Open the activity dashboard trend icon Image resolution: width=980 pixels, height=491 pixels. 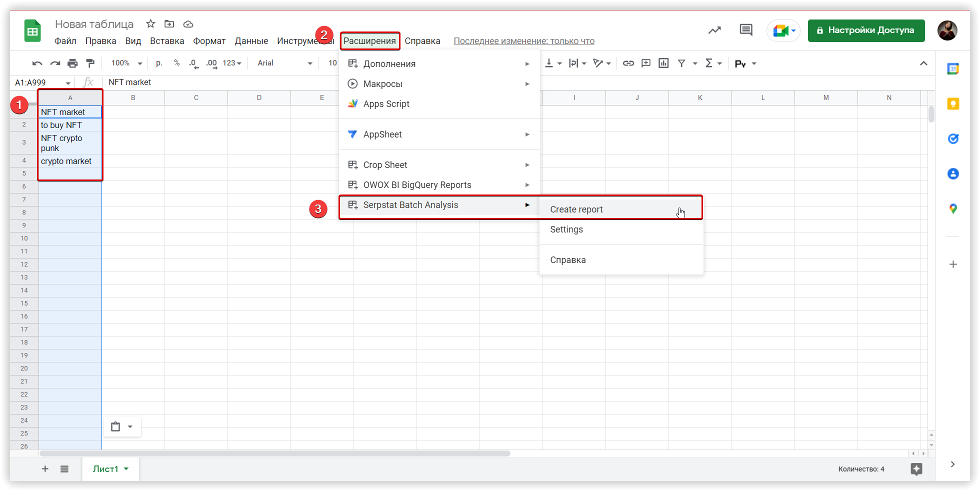(x=714, y=30)
